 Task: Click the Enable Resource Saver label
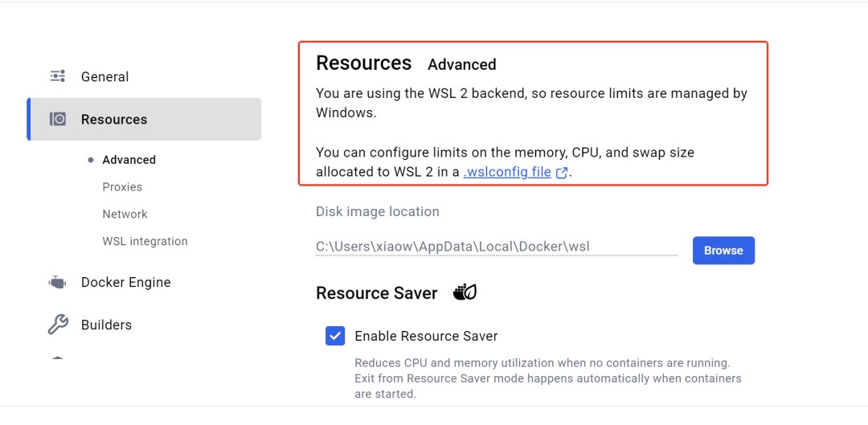[426, 336]
